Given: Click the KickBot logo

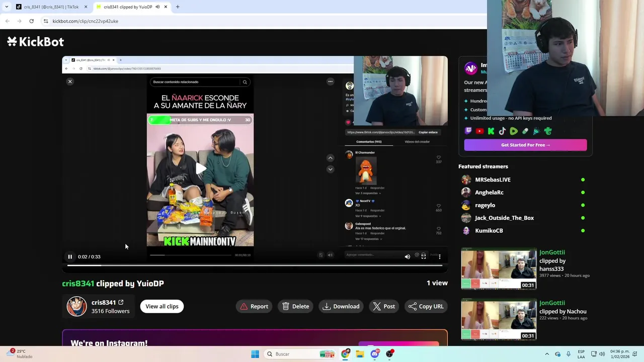Looking at the screenshot, I should 35,42.
